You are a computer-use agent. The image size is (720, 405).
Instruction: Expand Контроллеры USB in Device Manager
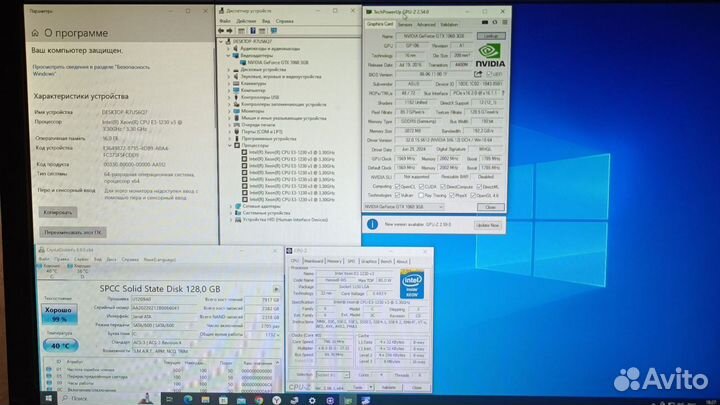(229, 97)
